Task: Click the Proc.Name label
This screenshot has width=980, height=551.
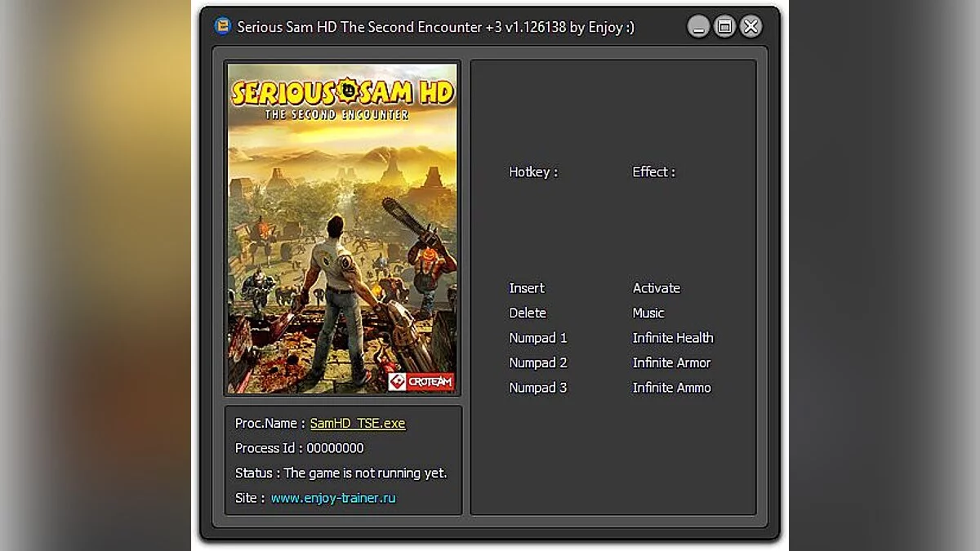Action: tap(269, 423)
